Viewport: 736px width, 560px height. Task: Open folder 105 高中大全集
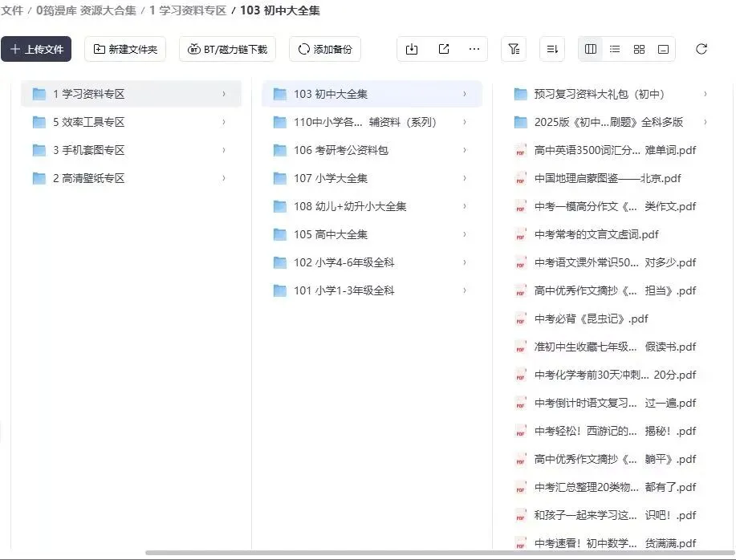[x=372, y=234]
